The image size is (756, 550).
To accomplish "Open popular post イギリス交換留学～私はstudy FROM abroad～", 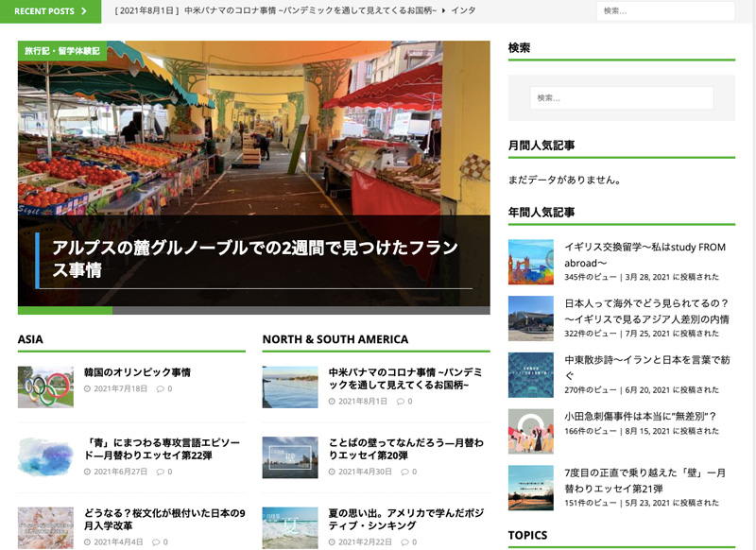I will 645,255.
